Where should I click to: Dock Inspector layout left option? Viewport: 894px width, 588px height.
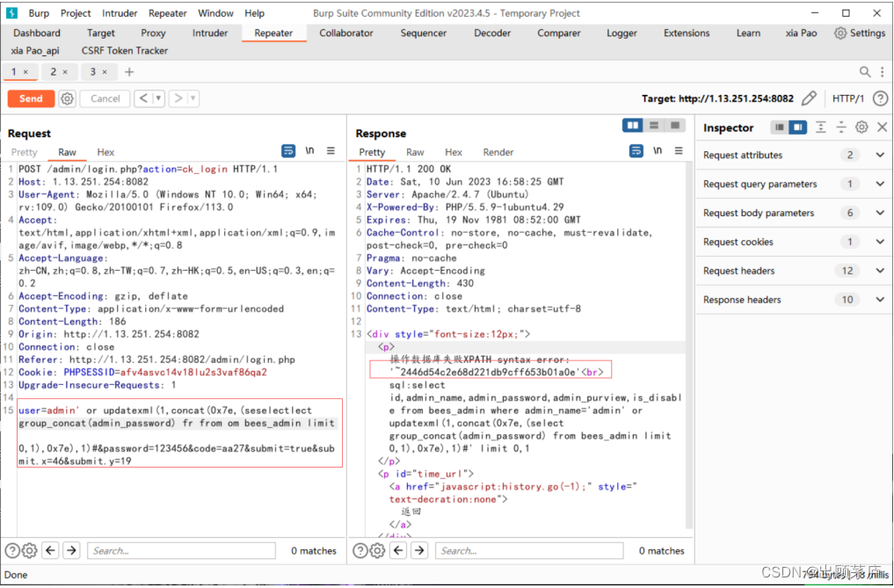click(780, 127)
